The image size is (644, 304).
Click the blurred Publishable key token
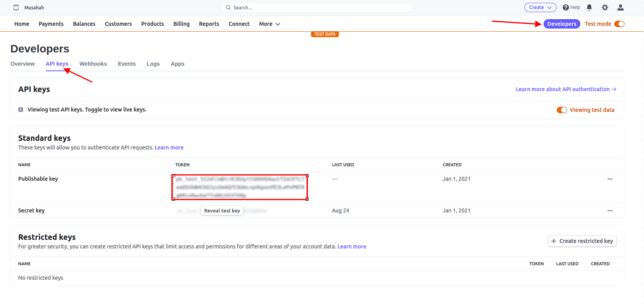coord(240,187)
